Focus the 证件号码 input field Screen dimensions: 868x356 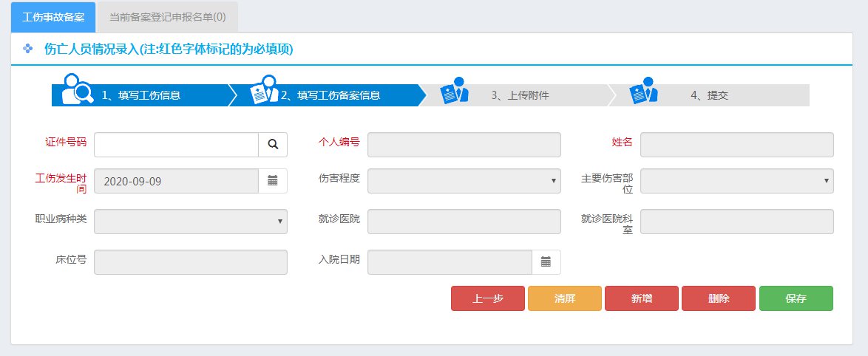(176, 145)
